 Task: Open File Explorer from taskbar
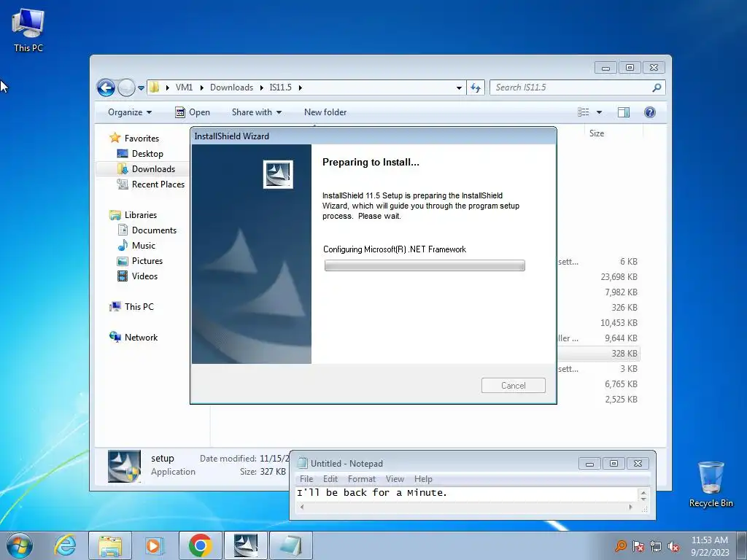tap(110, 545)
